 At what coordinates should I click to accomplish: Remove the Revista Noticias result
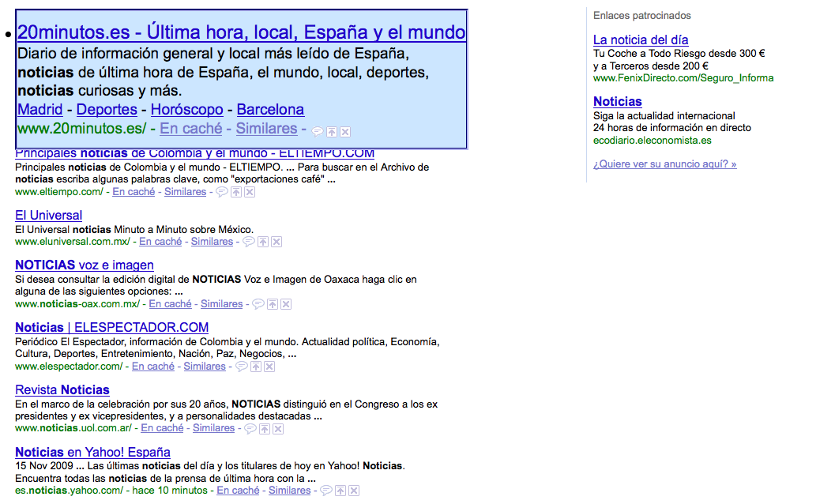[278, 429]
